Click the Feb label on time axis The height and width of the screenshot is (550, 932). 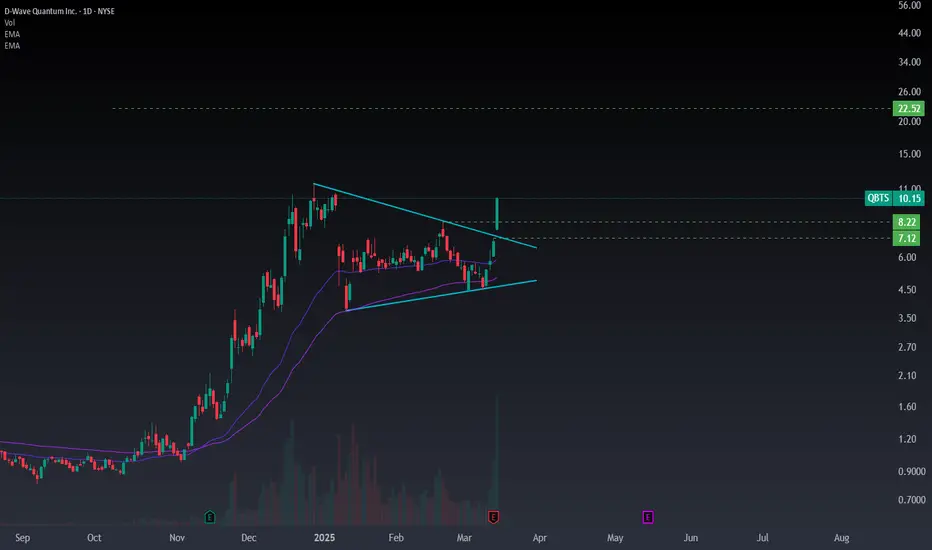(x=396, y=538)
